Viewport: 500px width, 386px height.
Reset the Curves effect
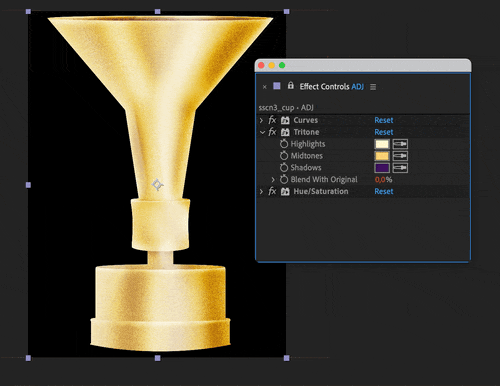click(x=384, y=120)
